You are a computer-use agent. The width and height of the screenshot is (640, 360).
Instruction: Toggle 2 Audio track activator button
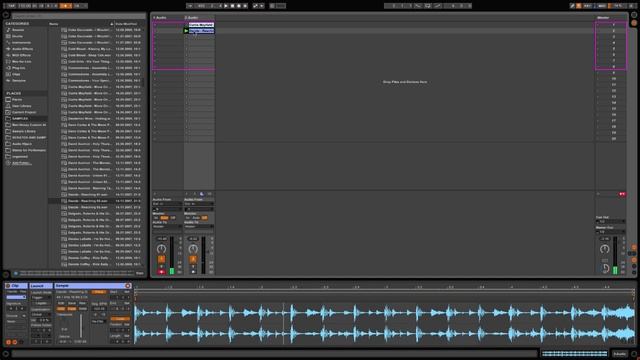(193, 259)
